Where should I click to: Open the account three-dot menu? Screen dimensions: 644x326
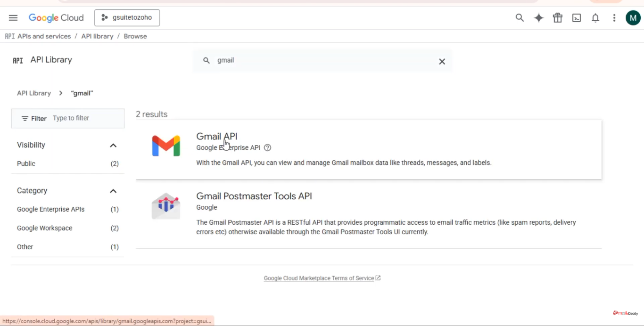coord(614,17)
